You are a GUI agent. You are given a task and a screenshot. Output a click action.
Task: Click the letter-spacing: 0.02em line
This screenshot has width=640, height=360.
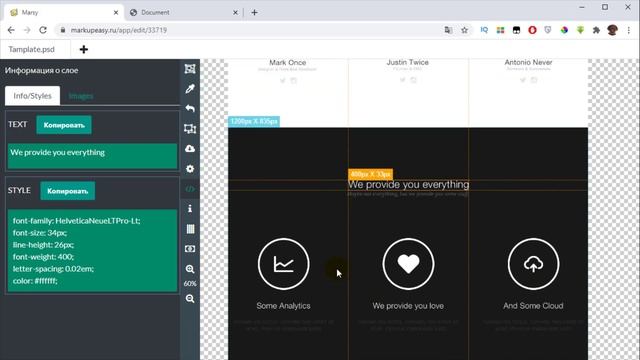point(53,269)
